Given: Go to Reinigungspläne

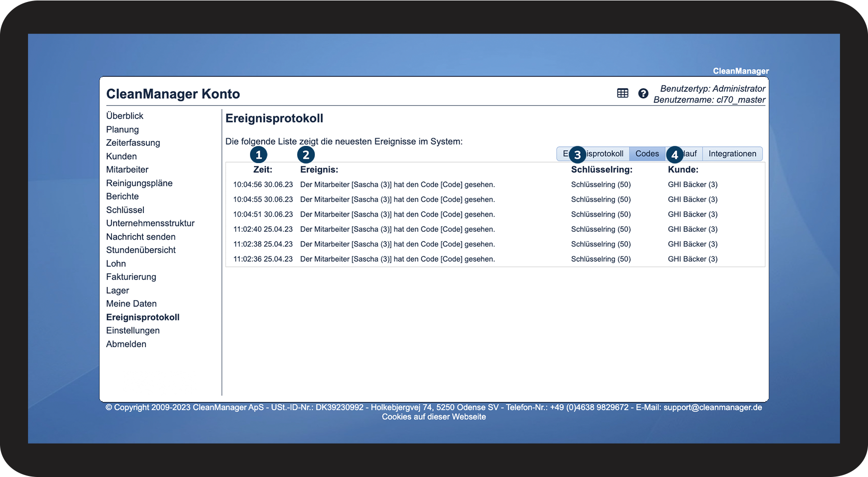Looking at the screenshot, I should pos(140,183).
